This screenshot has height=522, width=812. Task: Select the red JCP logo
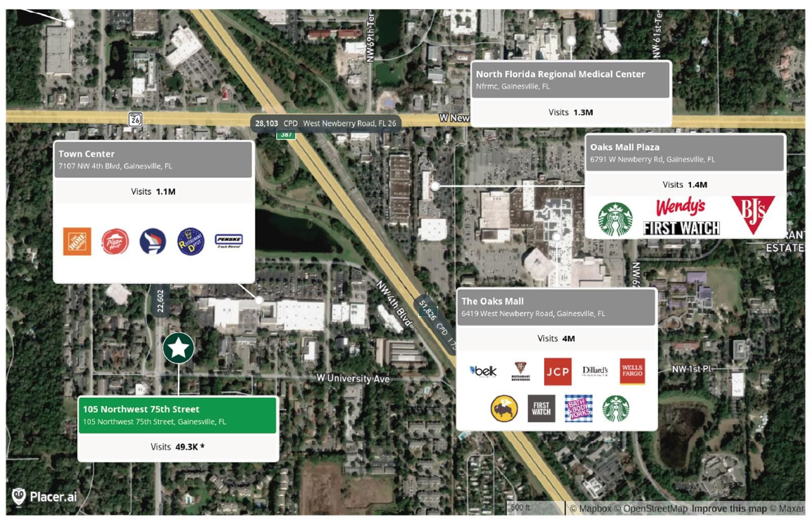pos(557,372)
